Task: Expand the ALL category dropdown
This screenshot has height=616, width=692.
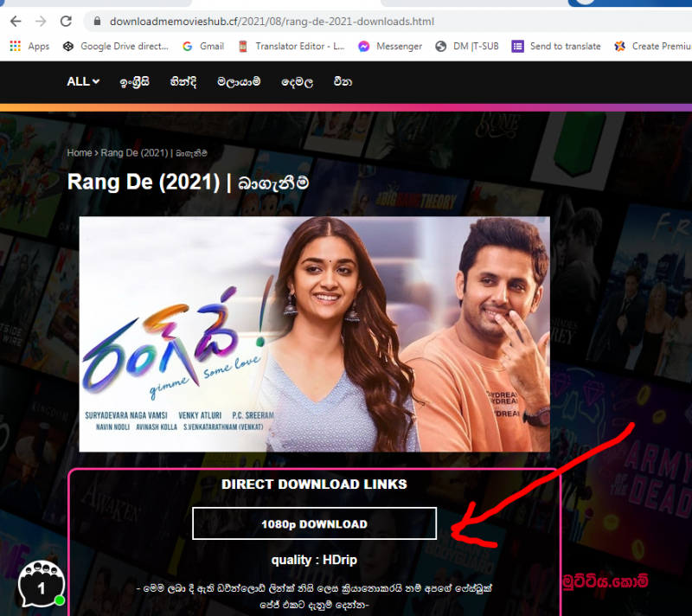Action: [x=83, y=81]
